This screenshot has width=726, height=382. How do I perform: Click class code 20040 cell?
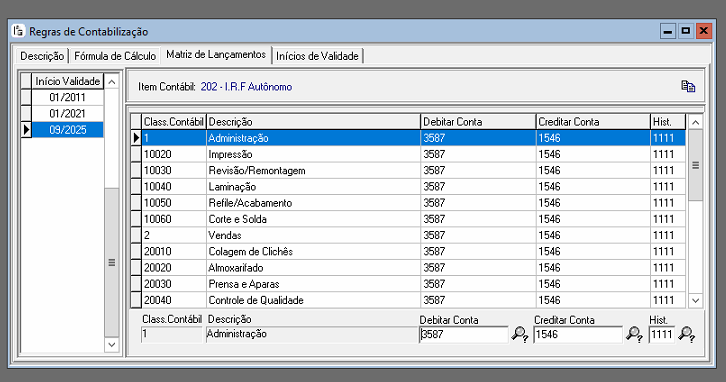174,300
